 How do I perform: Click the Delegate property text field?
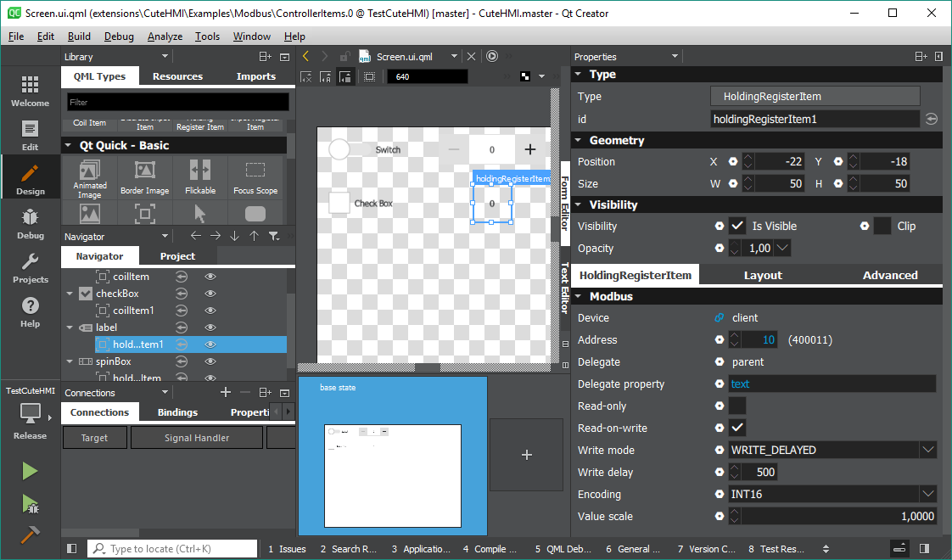coord(831,384)
